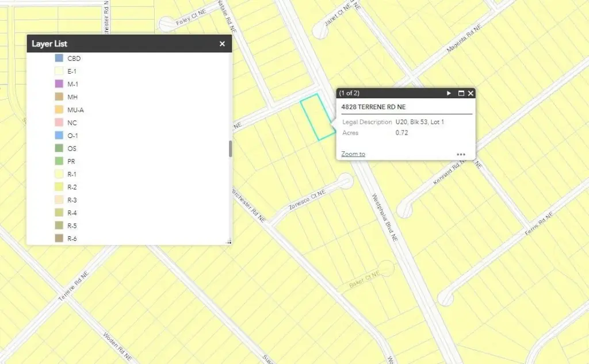The width and height of the screenshot is (589, 364).
Task: Click the CBD legend color swatch
Action: click(x=59, y=58)
